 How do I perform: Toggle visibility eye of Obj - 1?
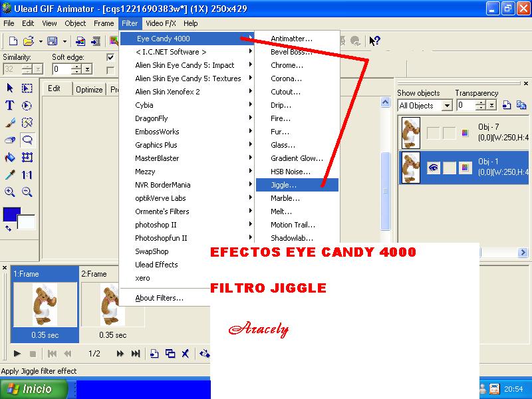click(434, 168)
